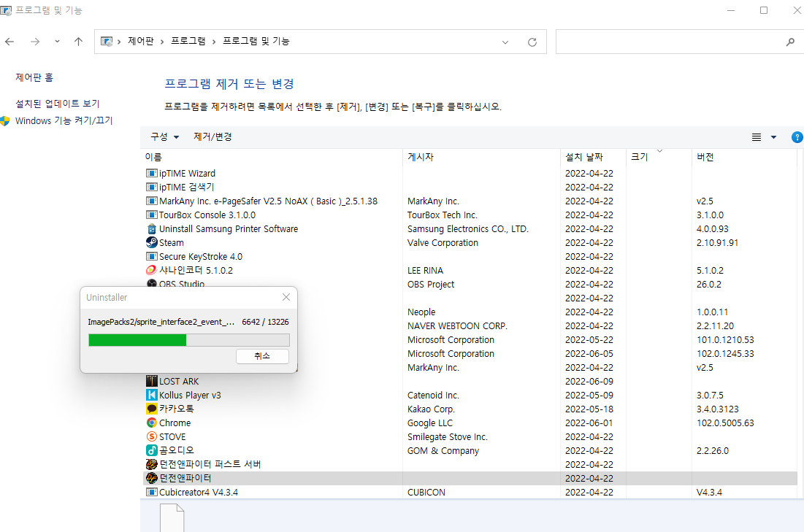Click the 제거/변경 toolbar button
The image size is (804, 532).
(x=213, y=137)
